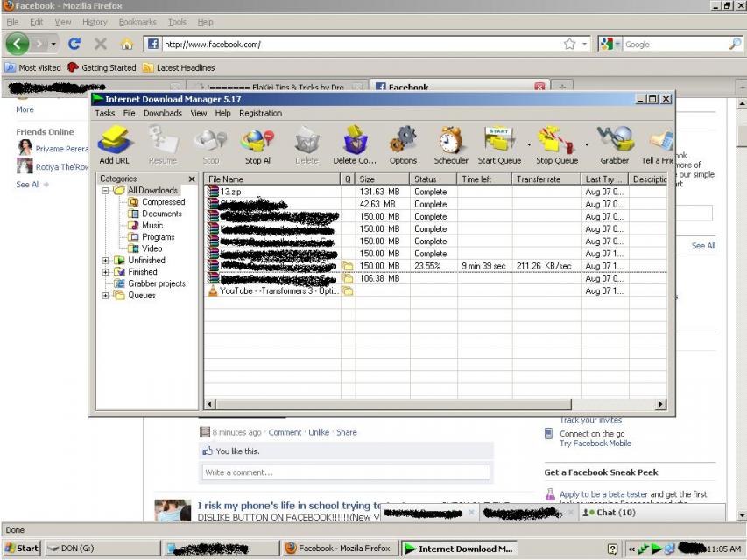Click the horizontal scrollbar of download list
The height and width of the screenshot is (560, 747).
[436, 404]
